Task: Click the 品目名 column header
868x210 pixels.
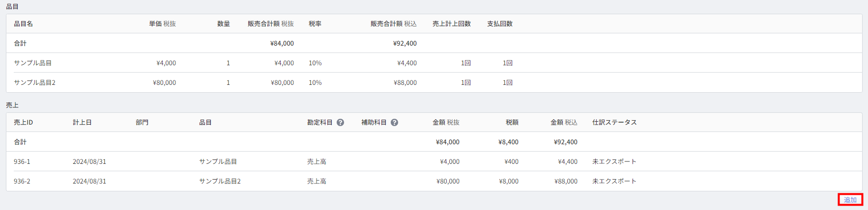Action: point(24,24)
